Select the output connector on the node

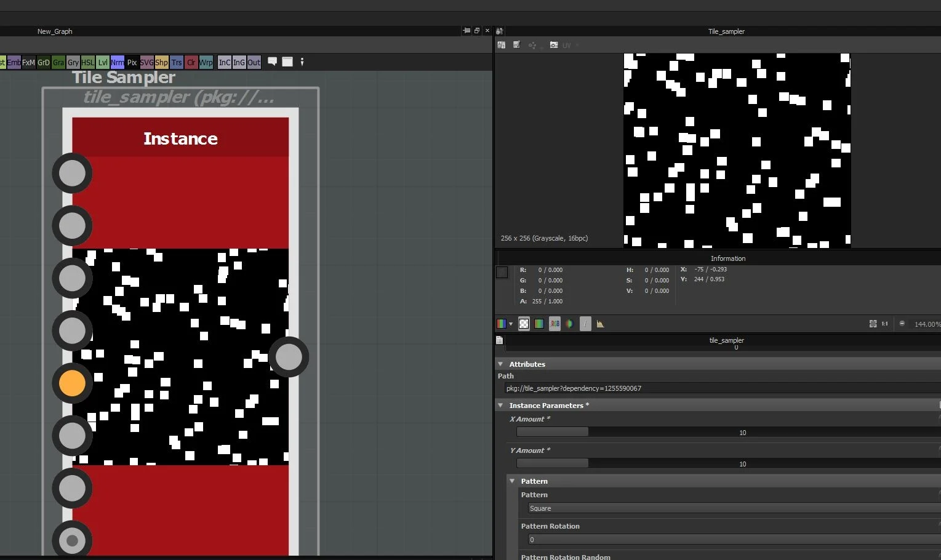point(289,357)
